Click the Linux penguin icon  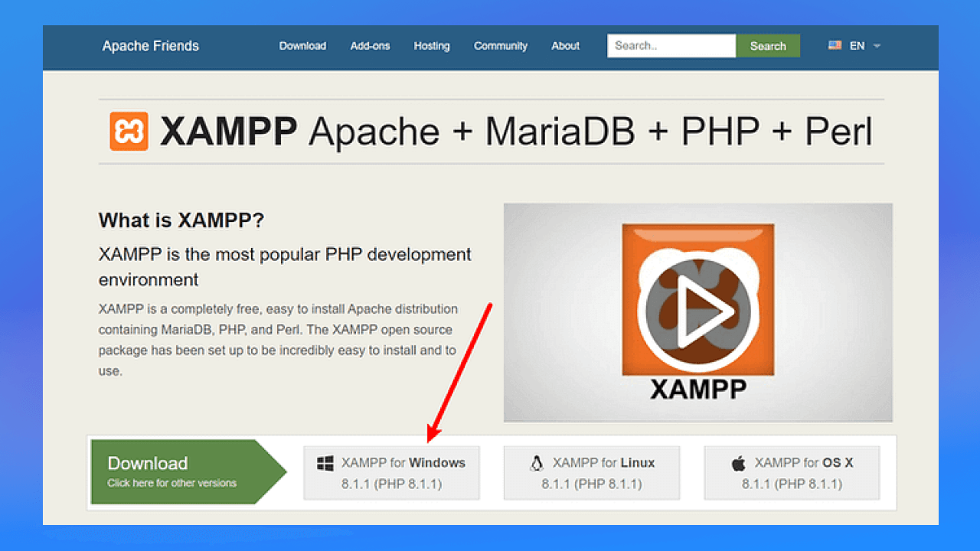pos(536,463)
